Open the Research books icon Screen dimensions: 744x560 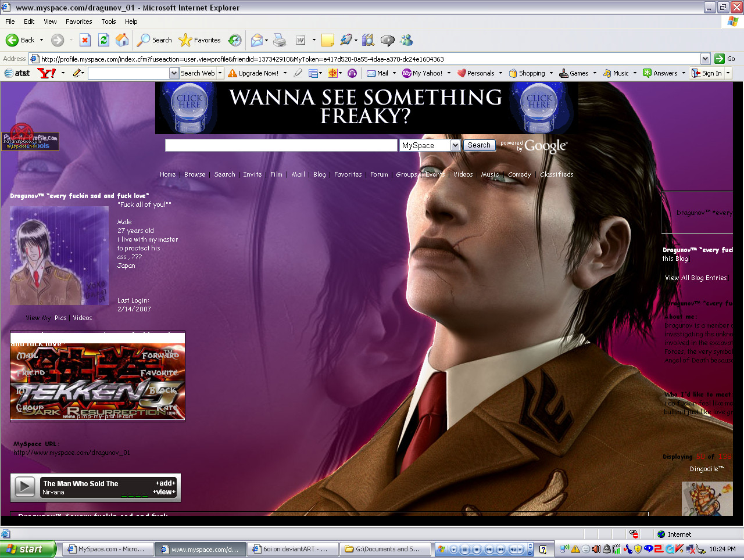coord(368,40)
